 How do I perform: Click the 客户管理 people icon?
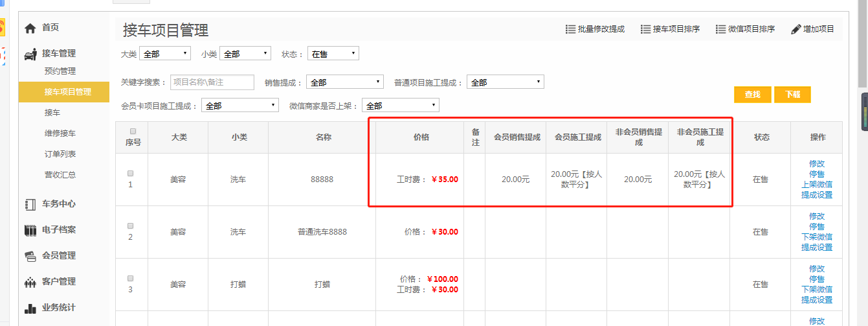click(x=30, y=282)
